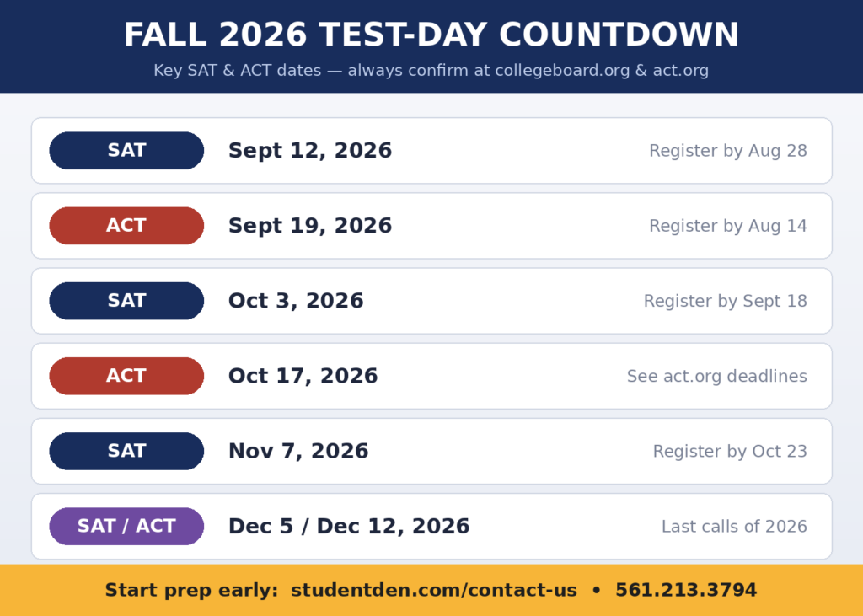This screenshot has height=616, width=863.
Task: Click the phone number 561.213.3794
Action: [686, 590]
